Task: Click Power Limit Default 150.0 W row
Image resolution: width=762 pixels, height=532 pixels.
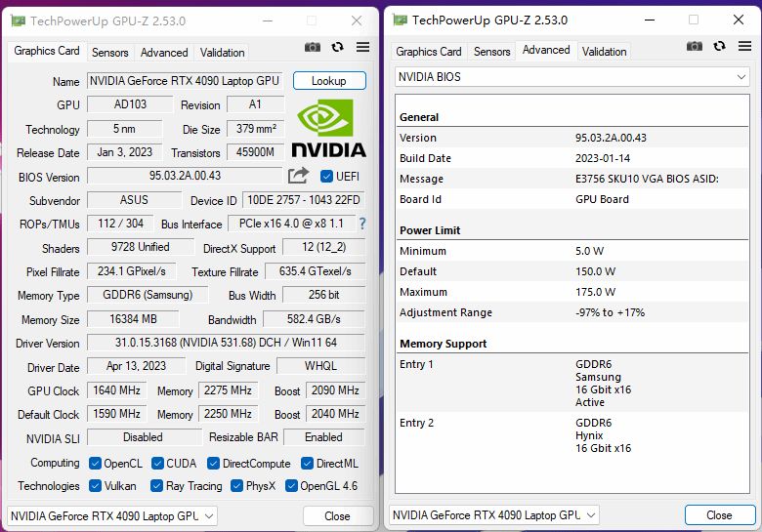Action: pos(571,271)
